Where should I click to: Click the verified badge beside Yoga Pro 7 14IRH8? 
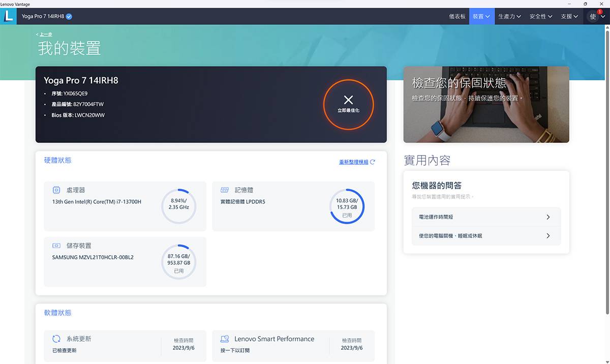point(69,16)
